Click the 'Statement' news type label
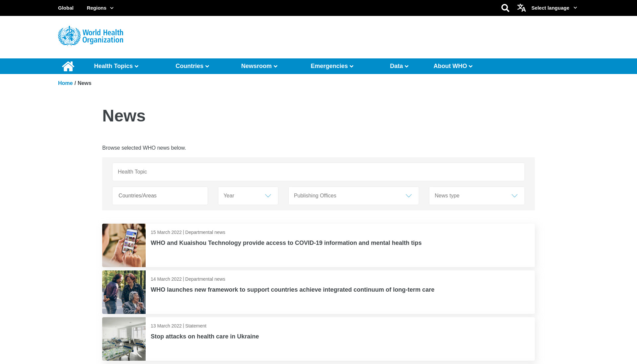This screenshot has height=364, width=637. pyautogui.click(x=196, y=326)
